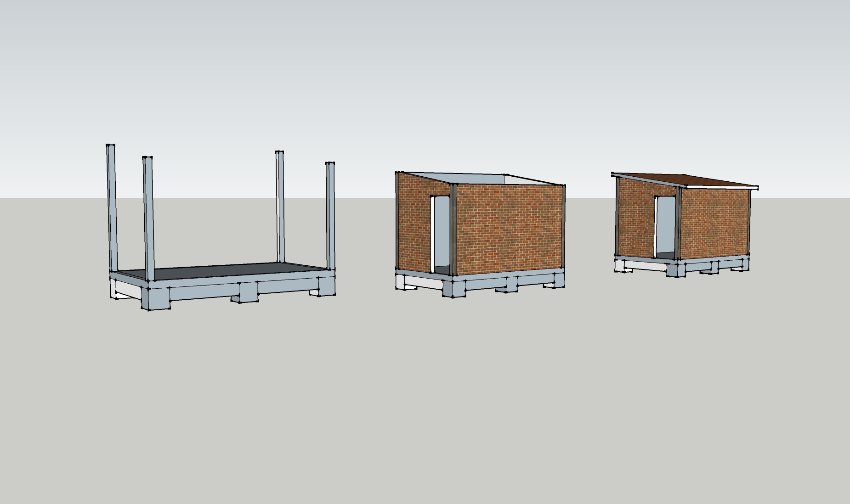Select the doorway of the right building
This screenshot has height=504, width=850.
[x=665, y=227]
